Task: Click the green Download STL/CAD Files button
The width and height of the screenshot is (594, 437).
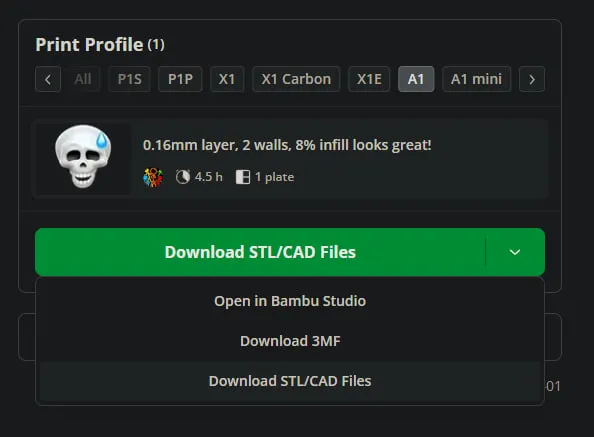Action: [x=260, y=252]
